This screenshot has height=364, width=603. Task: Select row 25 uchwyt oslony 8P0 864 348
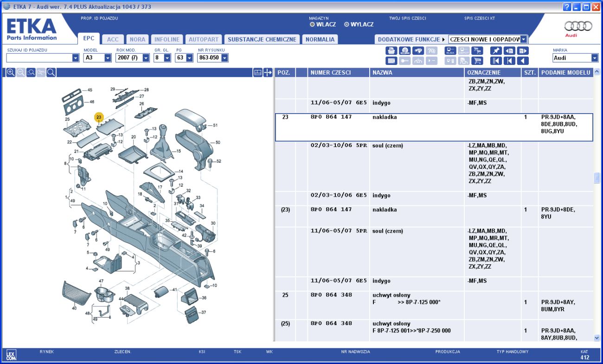click(434, 305)
